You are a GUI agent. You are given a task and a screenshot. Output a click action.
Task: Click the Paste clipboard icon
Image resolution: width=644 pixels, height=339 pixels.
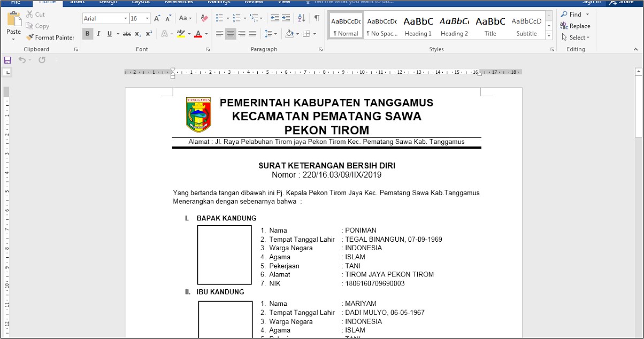(x=14, y=20)
